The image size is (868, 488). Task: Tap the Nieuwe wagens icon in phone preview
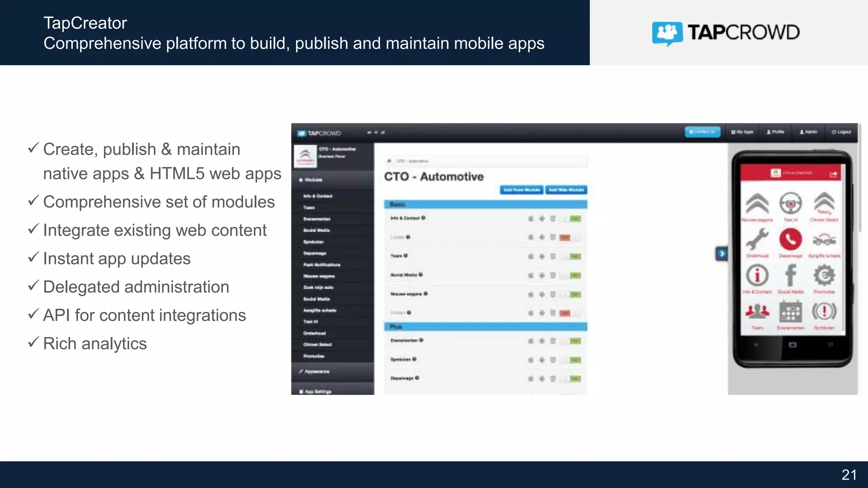click(757, 203)
